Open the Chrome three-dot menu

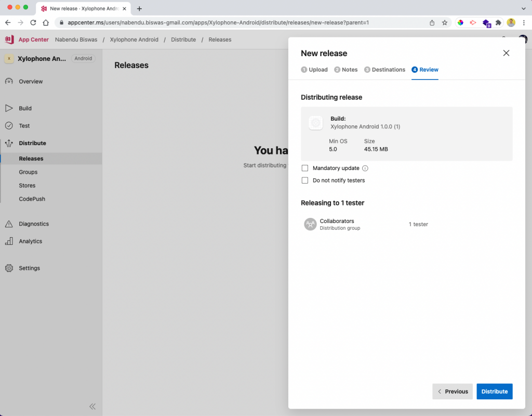[x=524, y=23]
